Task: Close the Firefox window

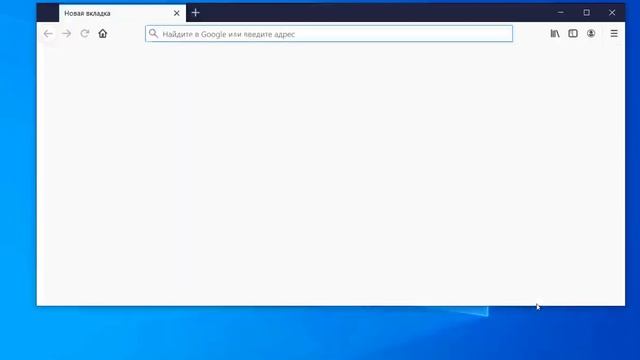Action: pyautogui.click(x=612, y=13)
